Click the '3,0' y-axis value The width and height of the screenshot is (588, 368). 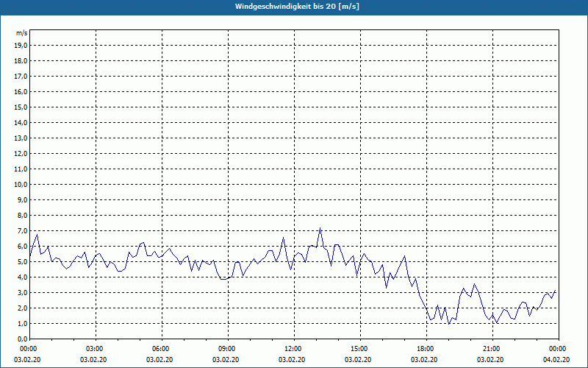tap(22, 292)
